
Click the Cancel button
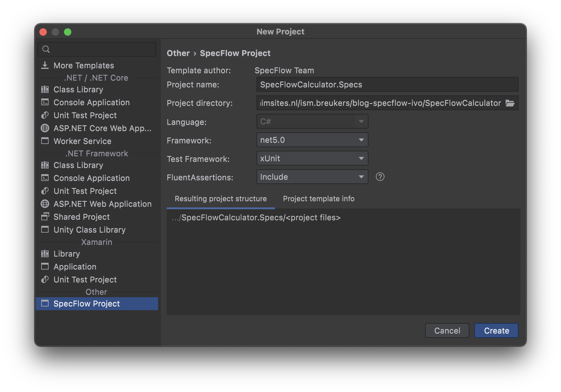pyautogui.click(x=447, y=330)
